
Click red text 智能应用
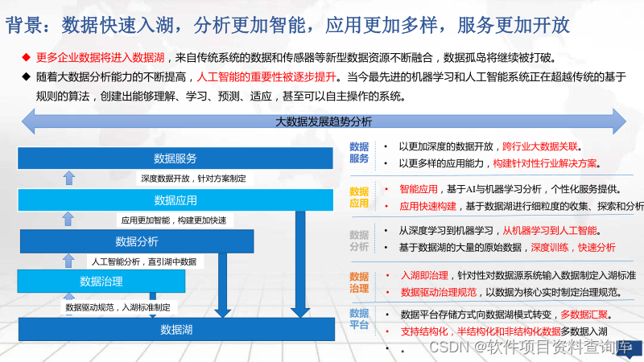coord(419,189)
